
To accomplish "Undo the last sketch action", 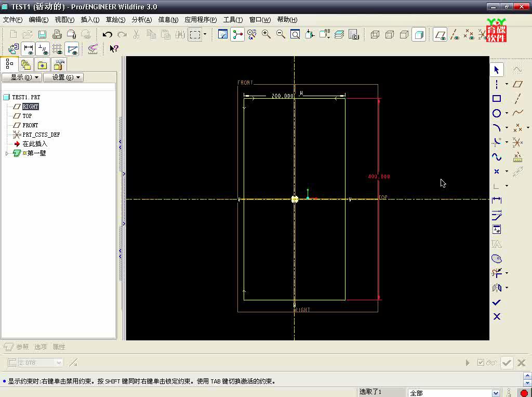I will coord(108,34).
